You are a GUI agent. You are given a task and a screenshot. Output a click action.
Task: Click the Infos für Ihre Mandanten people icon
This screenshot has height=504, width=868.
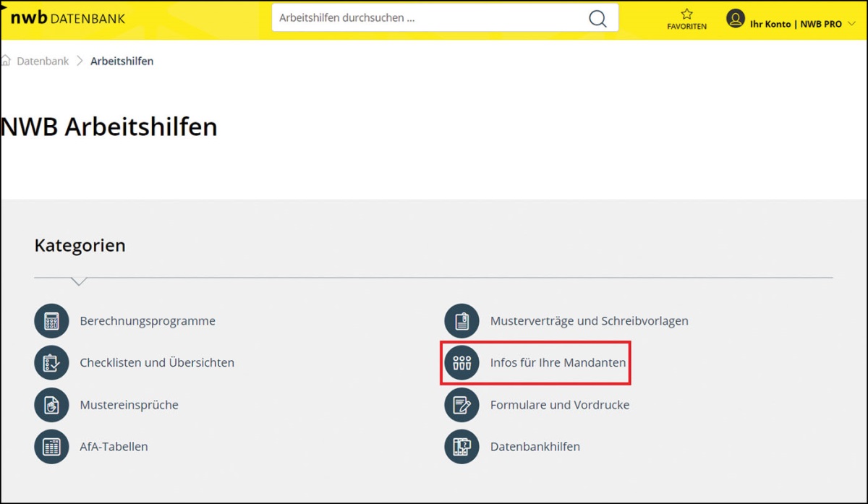(x=461, y=362)
